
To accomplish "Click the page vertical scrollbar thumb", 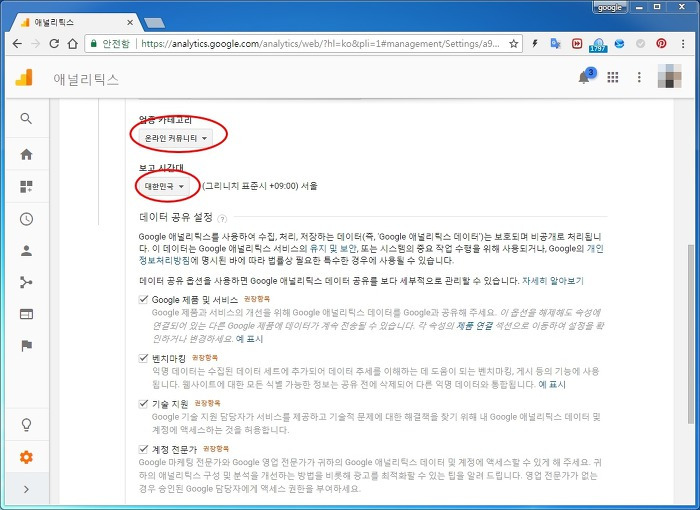I will click(x=691, y=333).
